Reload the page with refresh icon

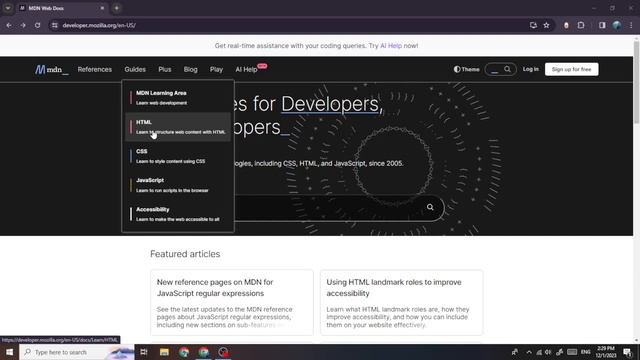(x=37, y=25)
